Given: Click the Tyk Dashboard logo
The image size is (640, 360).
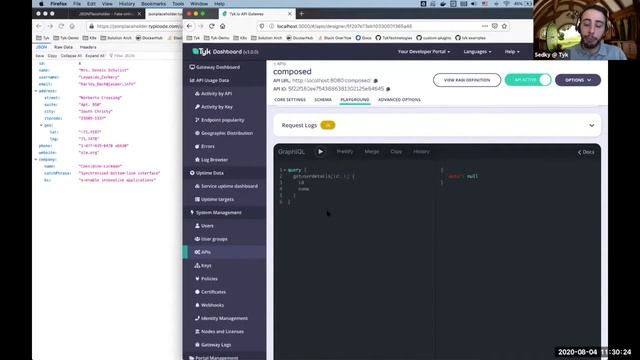Looking at the screenshot, I should pos(225,52).
